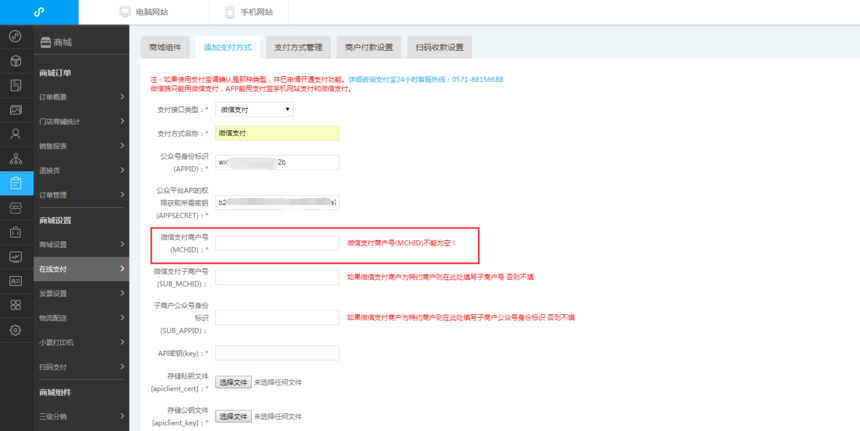Choose file for apiclient_cert private key
Viewport: 860px width, 431px height.
tap(233, 382)
